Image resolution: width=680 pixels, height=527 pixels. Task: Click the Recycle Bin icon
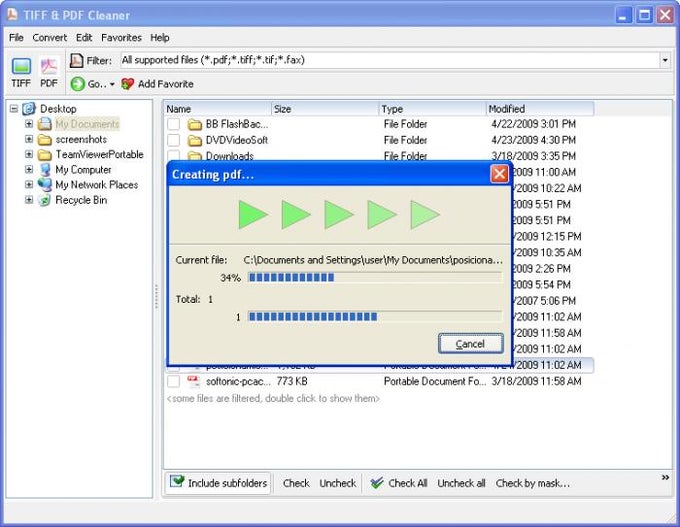point(45,200)
